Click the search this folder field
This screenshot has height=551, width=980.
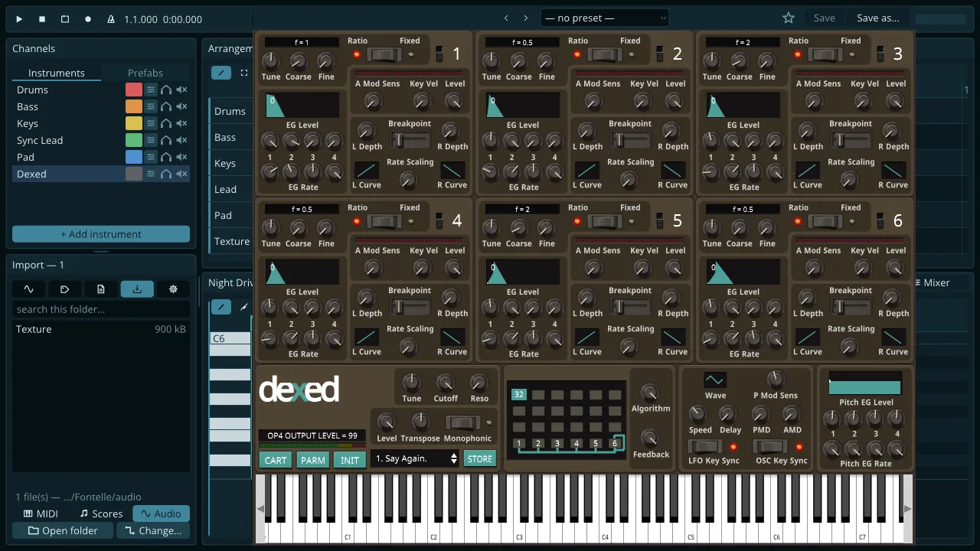pyautogui.click(x=101, y=309)
